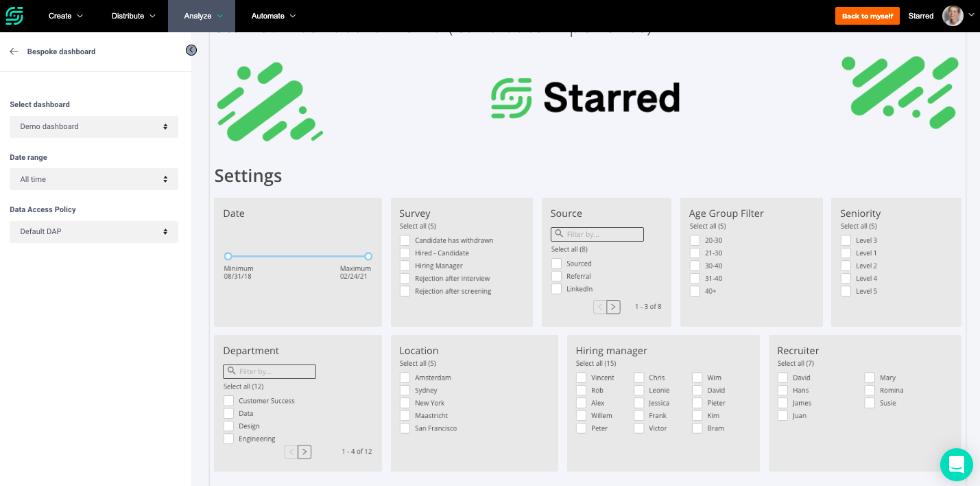This screenshot has width=980, height=486.
Task: Check hiring manager Leonie
Action: (639, 391)
